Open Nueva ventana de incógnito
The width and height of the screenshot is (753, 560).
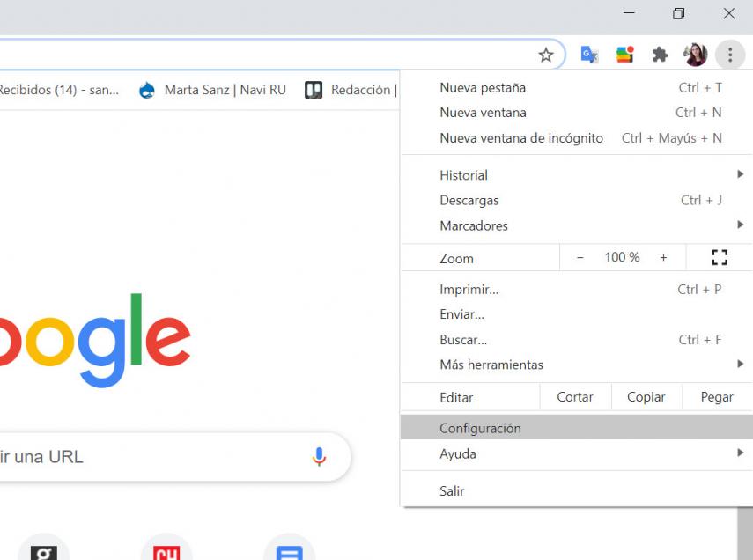click(577, 138)
